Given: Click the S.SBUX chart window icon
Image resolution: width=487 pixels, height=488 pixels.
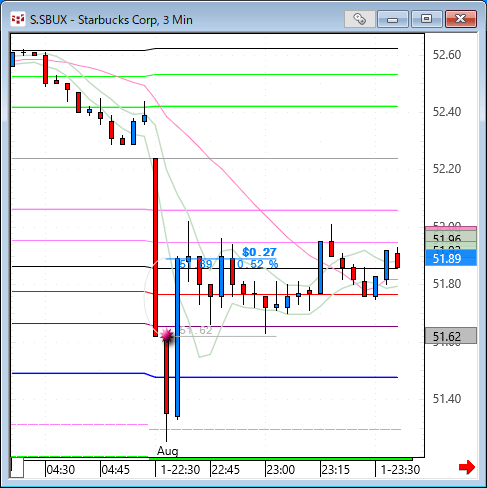Looking at the screenshot, I should pyautogui.click(x=18, y=19).
